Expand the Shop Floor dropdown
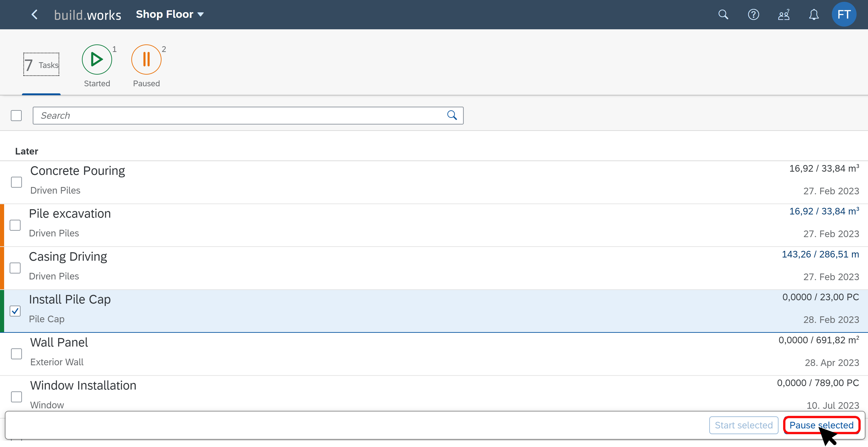 coord(170,14)
